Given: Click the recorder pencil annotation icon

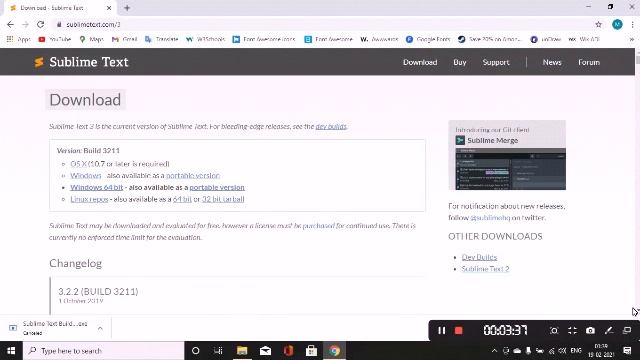Looking at the screenshot, I should coord(609,330).
